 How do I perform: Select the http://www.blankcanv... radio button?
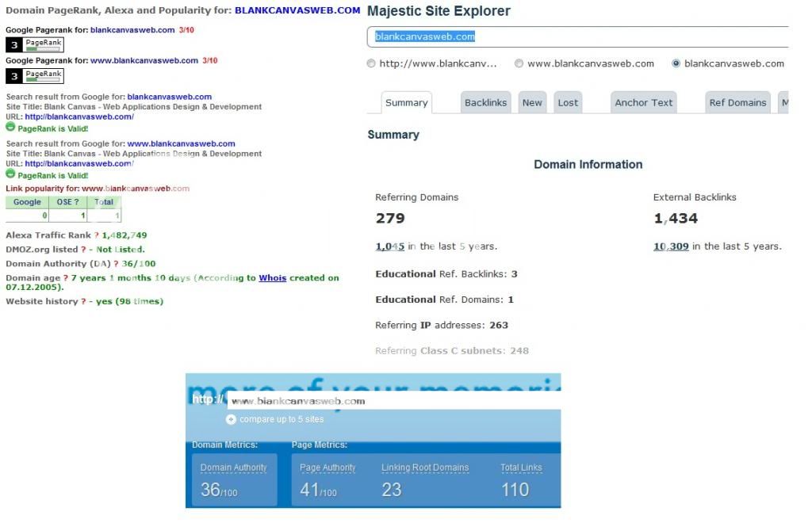point(371,63)
